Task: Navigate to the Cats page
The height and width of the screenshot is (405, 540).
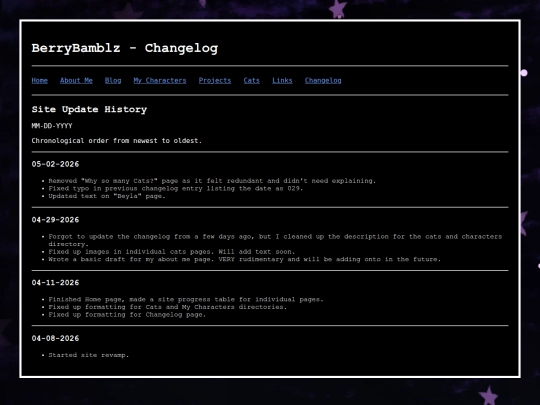Action: tap(251, 81)
